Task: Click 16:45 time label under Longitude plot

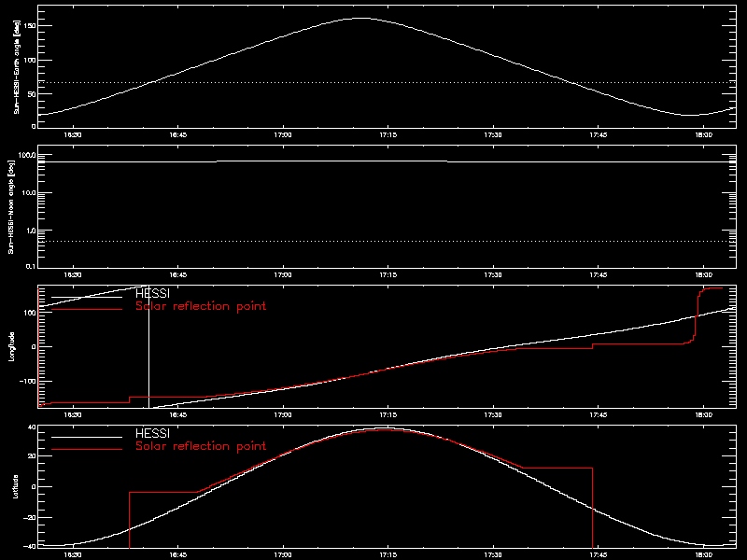Action: point(177,414)
